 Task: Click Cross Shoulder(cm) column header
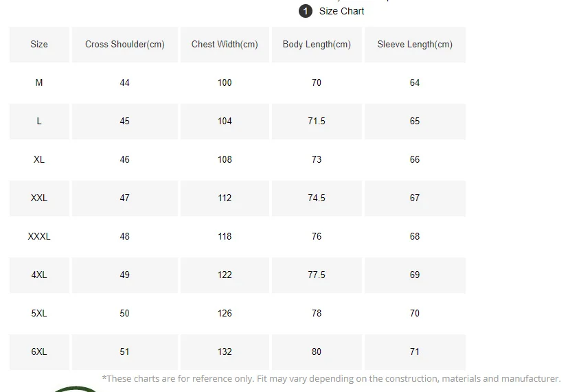click(125, 45)
